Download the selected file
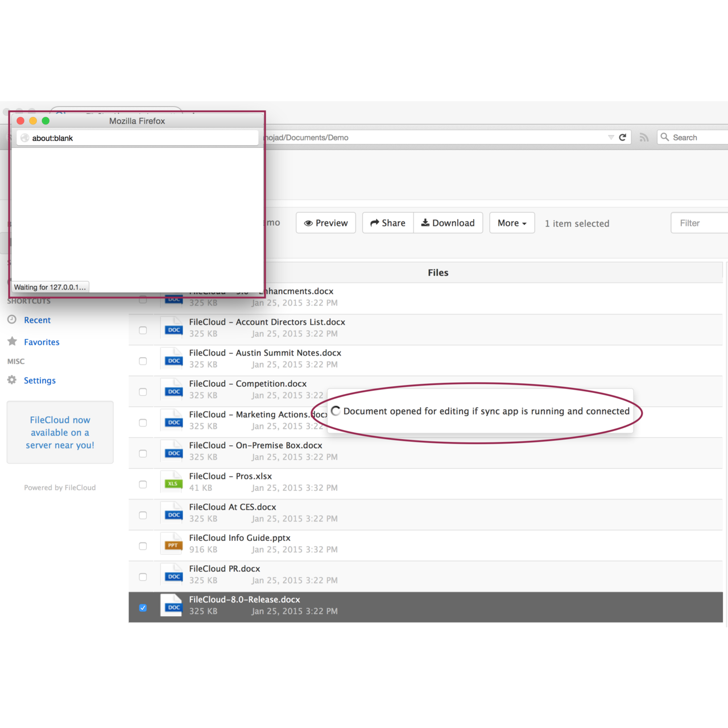 (x=448, y=222)
